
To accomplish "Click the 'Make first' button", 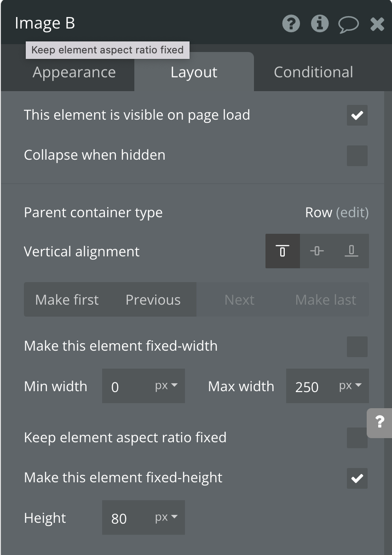I will (x=67, y=300).
